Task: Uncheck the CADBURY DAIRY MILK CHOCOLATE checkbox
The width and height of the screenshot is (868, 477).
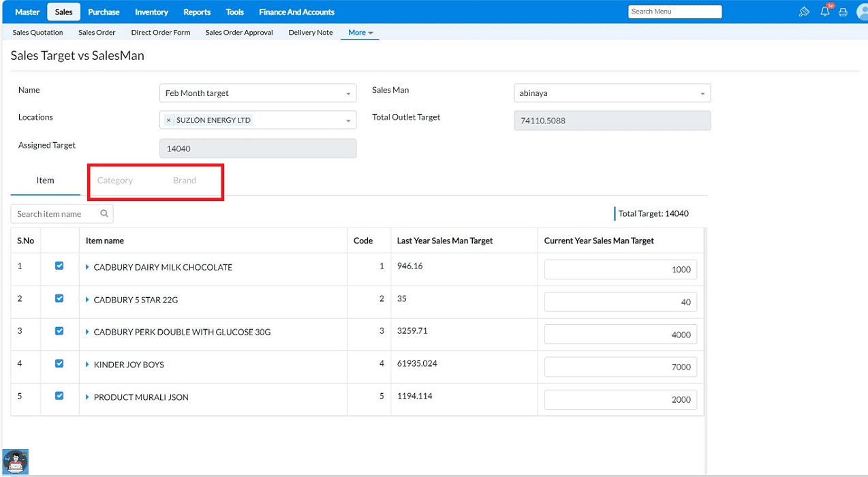Action: 59,266
